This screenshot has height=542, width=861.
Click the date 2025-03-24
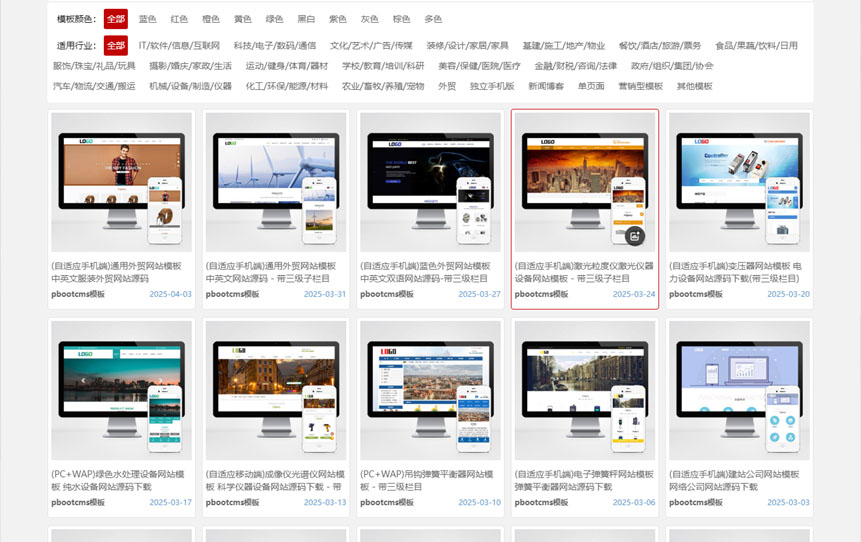click(x=634, y=294)
